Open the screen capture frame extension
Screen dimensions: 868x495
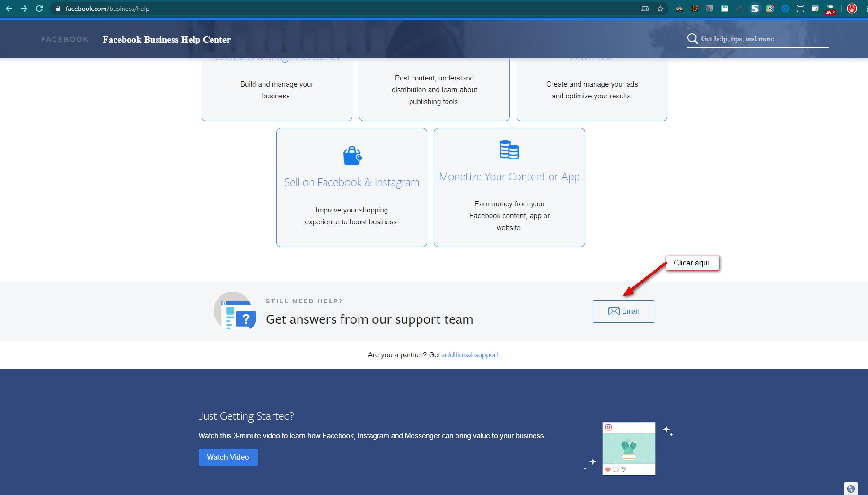pos(800,9)
